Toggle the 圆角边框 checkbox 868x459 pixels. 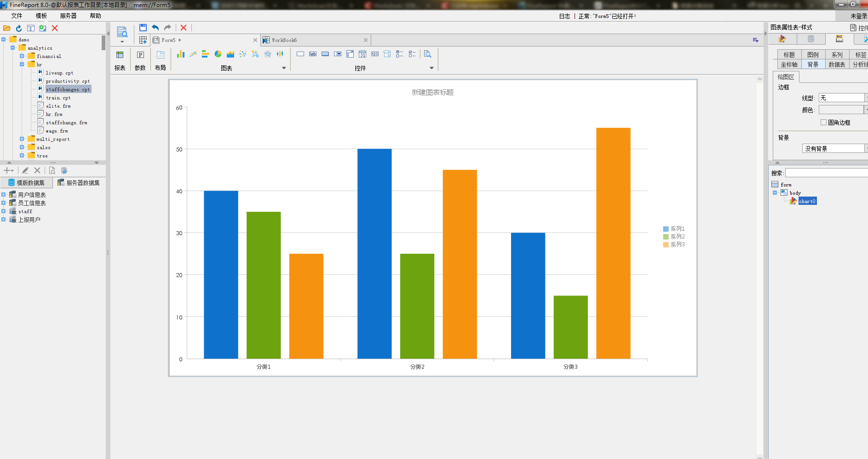[x=823, y=122]
